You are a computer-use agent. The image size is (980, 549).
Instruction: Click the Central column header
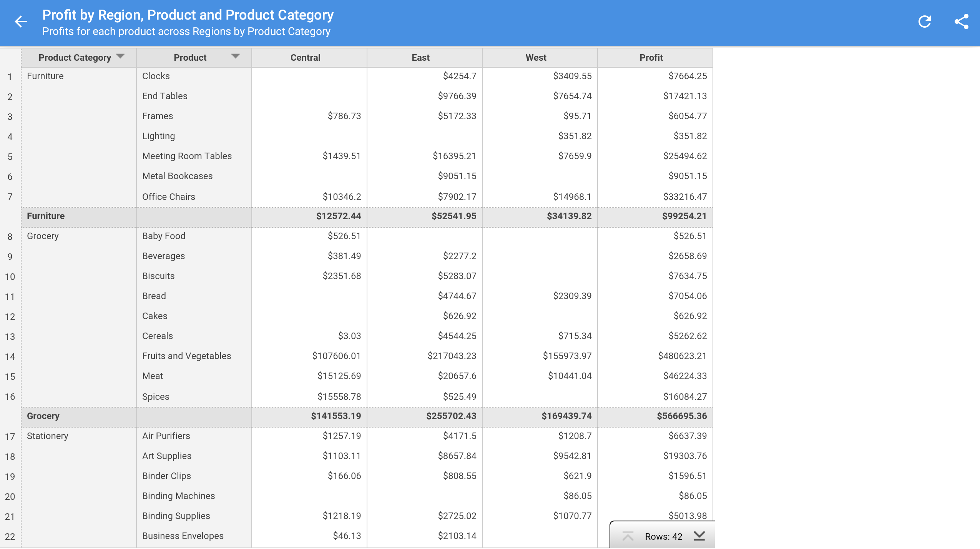305,58
